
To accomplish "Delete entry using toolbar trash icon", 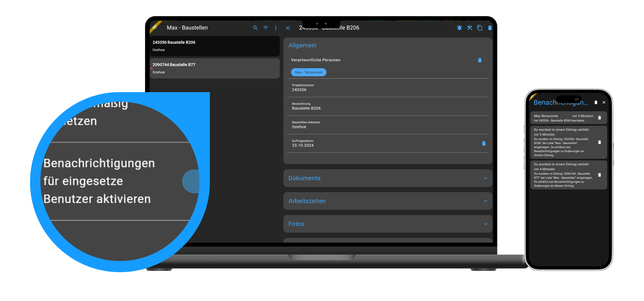I will point(490,28).
